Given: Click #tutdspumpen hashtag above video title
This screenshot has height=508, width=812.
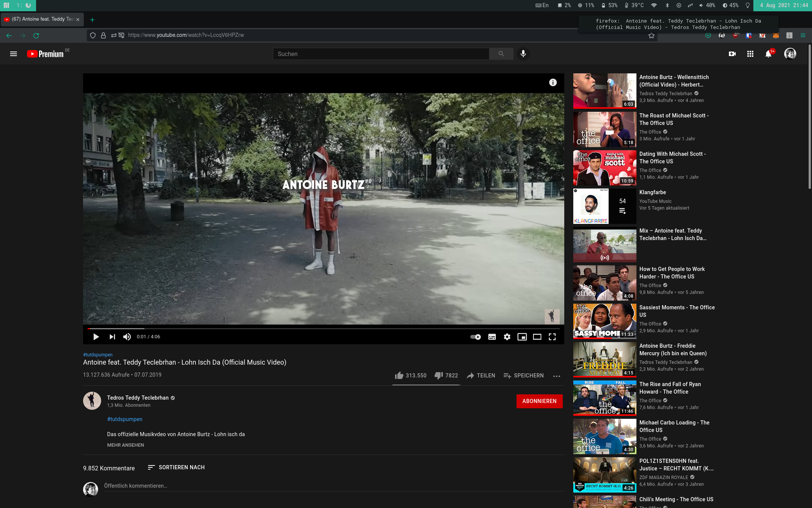Looking at the screenshot, I should [x=98, y=354].
